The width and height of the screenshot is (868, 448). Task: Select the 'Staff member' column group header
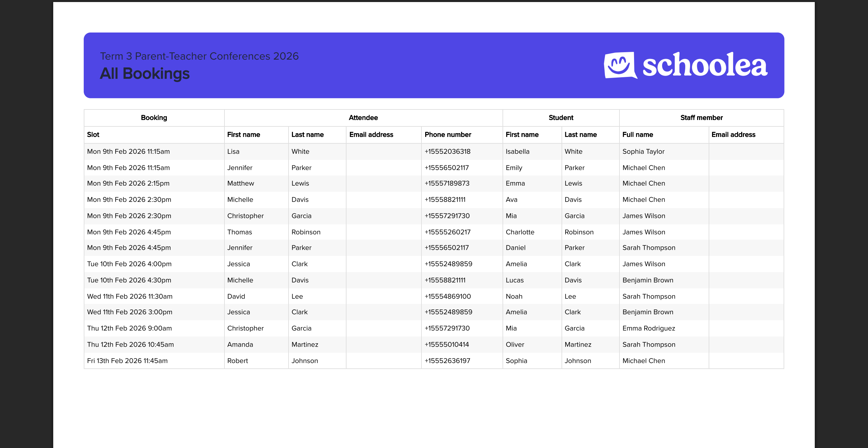(x=701, y=118)
